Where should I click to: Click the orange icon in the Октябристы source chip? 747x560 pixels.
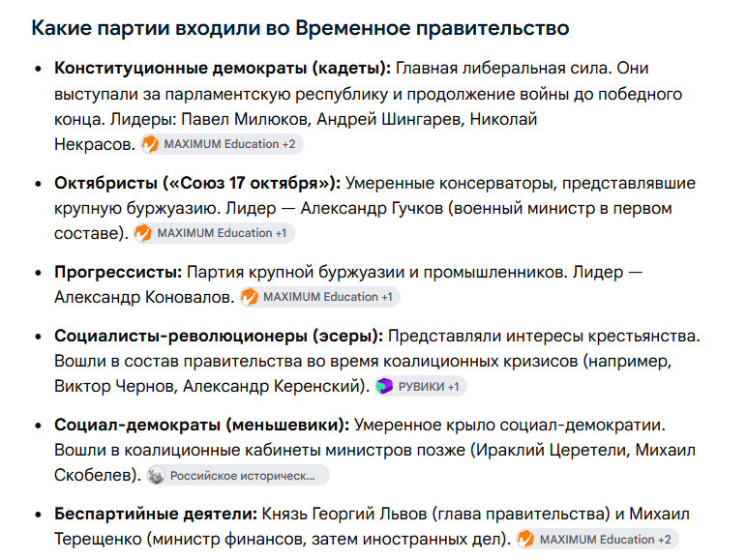click(x=143, y=233)
